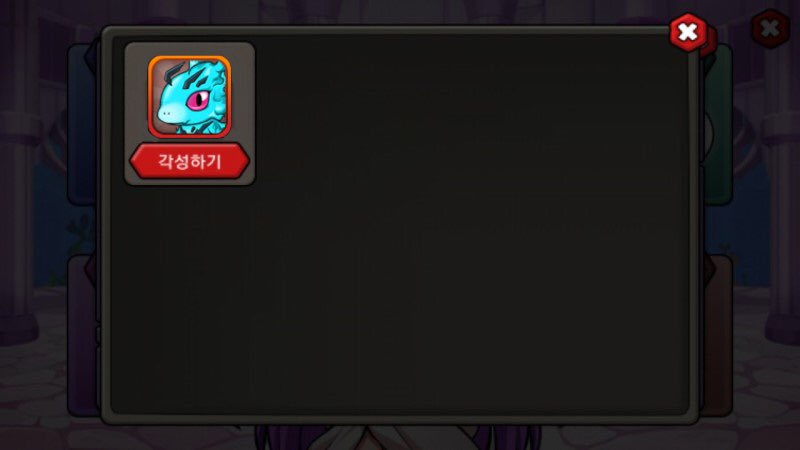Click the dragon's cyan flame mane
The width and height of the screenshot is (800, 450).
[218, 84]
